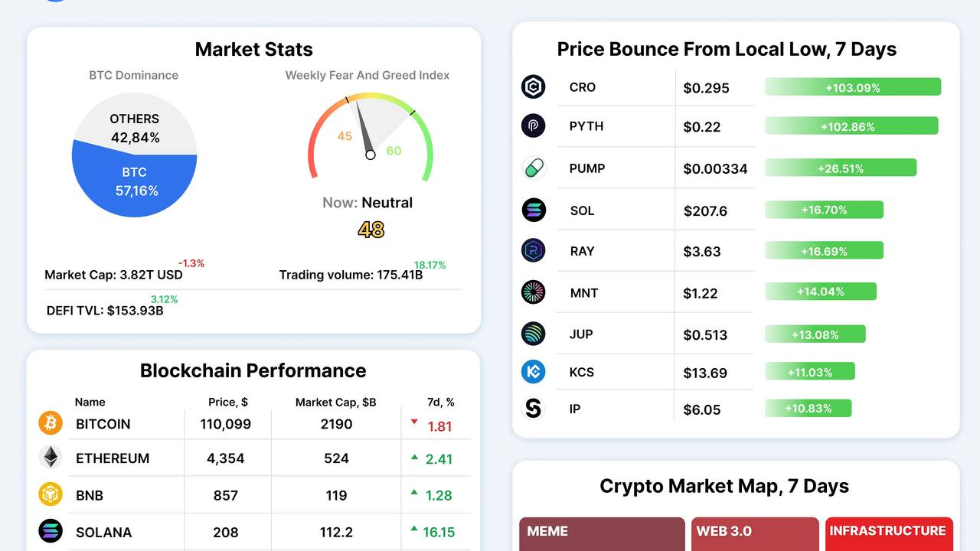980x551 pixels.
Task: Click the Market Cap: 3.82T USD text
Action: [114, 275]
